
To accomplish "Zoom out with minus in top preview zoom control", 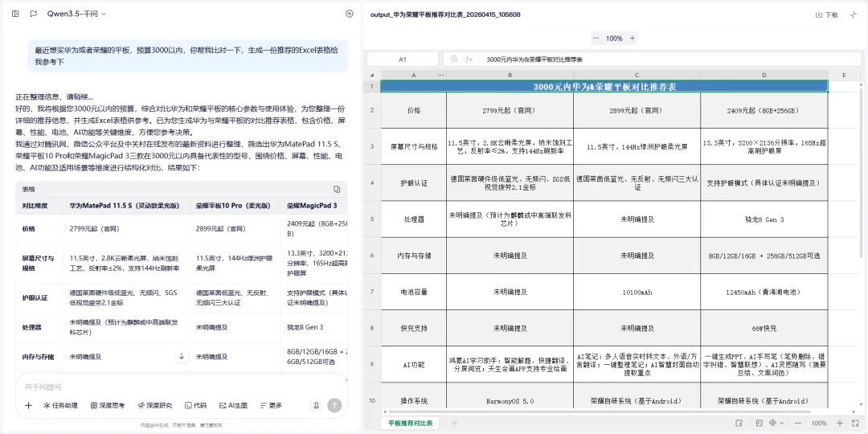I will coord(596,39).
